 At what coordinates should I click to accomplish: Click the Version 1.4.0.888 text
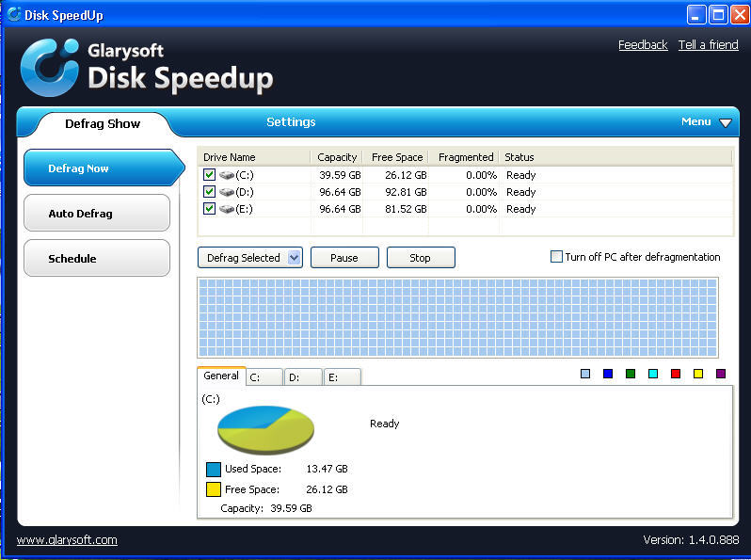pos(691,540)
